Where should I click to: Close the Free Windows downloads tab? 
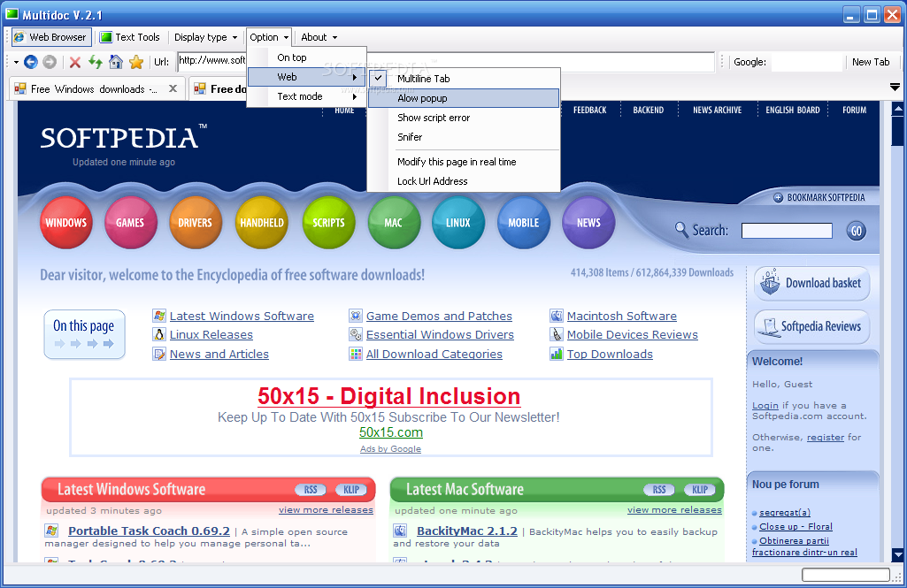[173, 88]
